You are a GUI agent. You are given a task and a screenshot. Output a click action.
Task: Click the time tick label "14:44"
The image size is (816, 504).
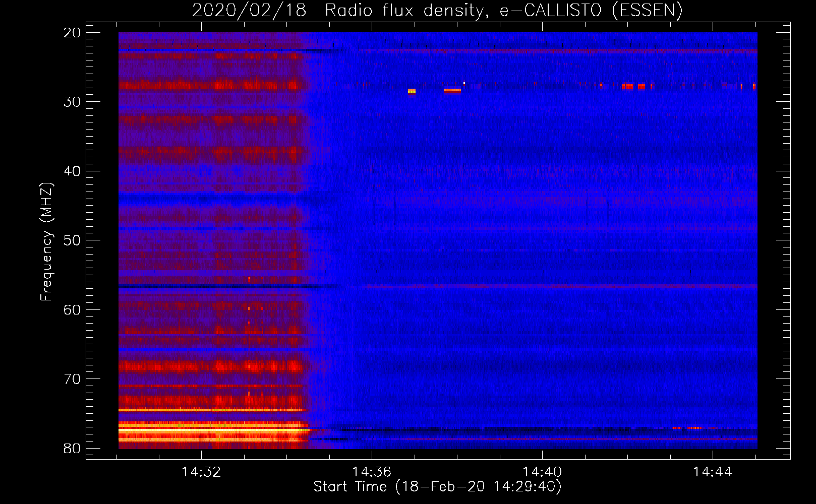713,472
